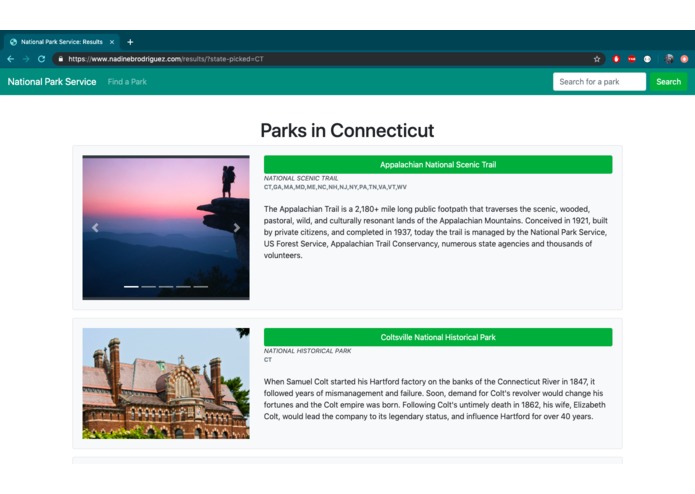The height and width of the screenshot is (494, 695).
Task: Click the browser forward arrow
Action: click(x=26, y=59)
